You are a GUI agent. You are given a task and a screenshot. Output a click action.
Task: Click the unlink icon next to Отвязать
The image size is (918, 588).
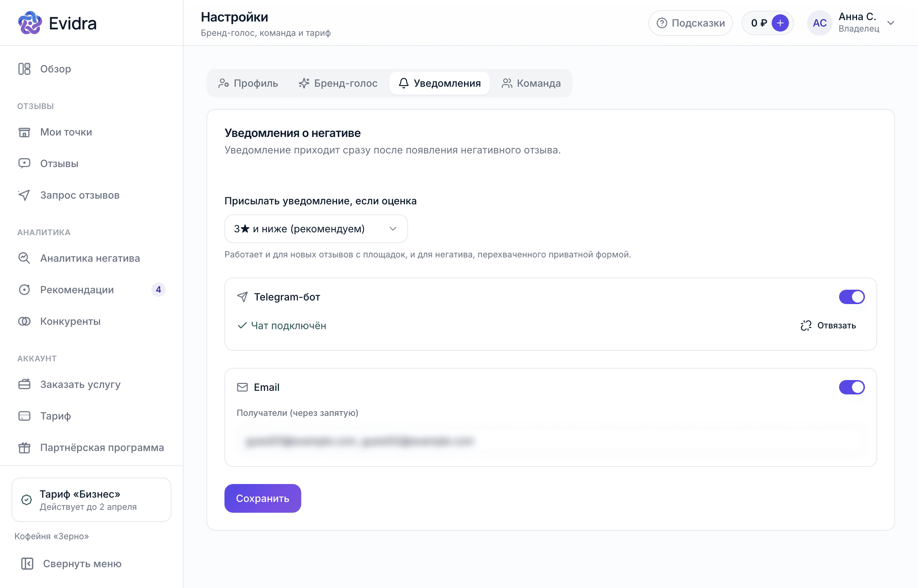point(806,325)
